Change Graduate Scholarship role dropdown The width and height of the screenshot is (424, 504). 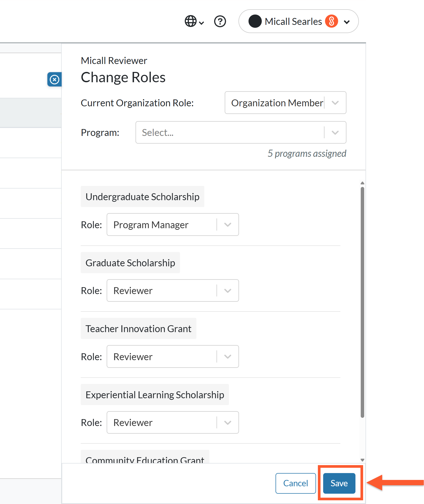tap(173, 290)
